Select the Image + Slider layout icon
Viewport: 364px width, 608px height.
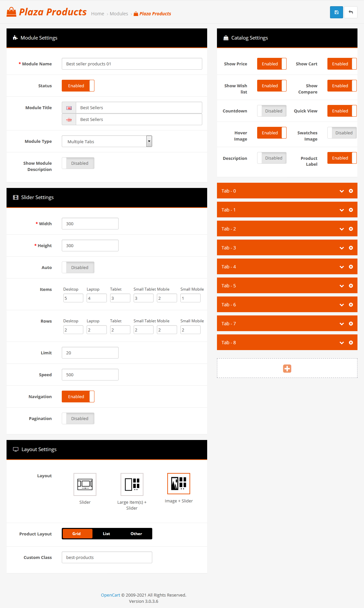tap(179, 484)
